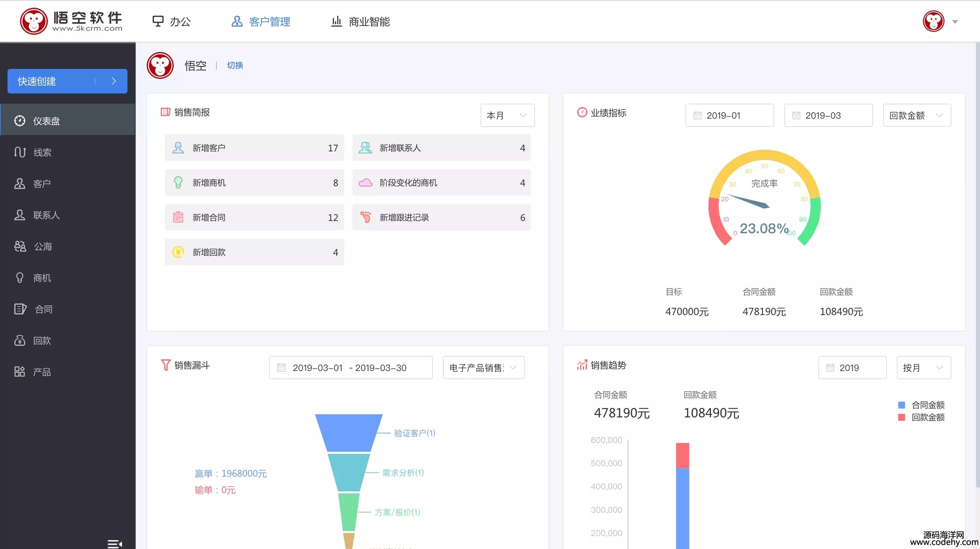Expand 快速创建 chevron arrow

tap(113, 81)
